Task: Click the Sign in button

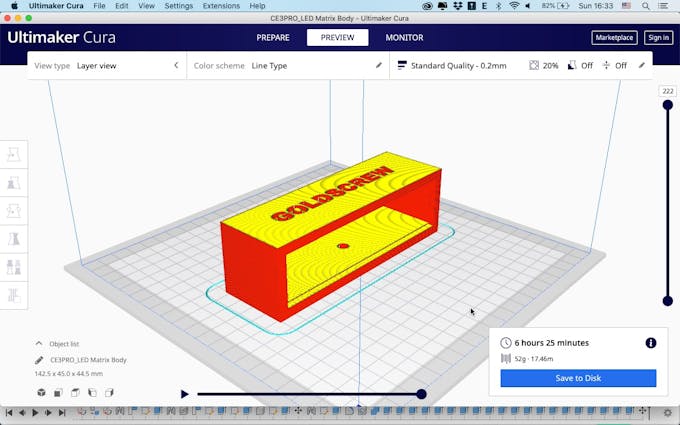Action: [x=658, y=38]
